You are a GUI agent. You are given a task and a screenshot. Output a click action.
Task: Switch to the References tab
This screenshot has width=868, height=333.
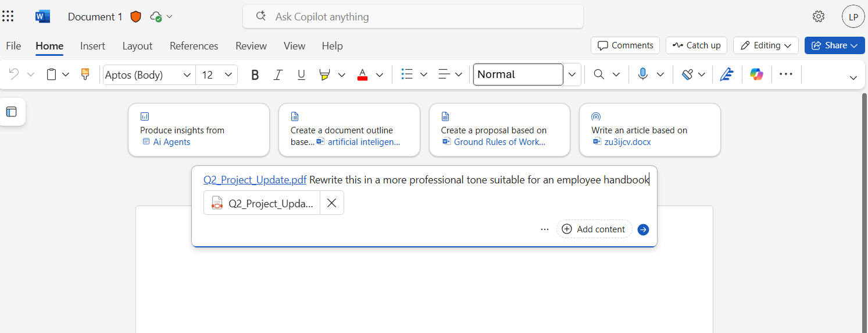[x=194, y=46]
